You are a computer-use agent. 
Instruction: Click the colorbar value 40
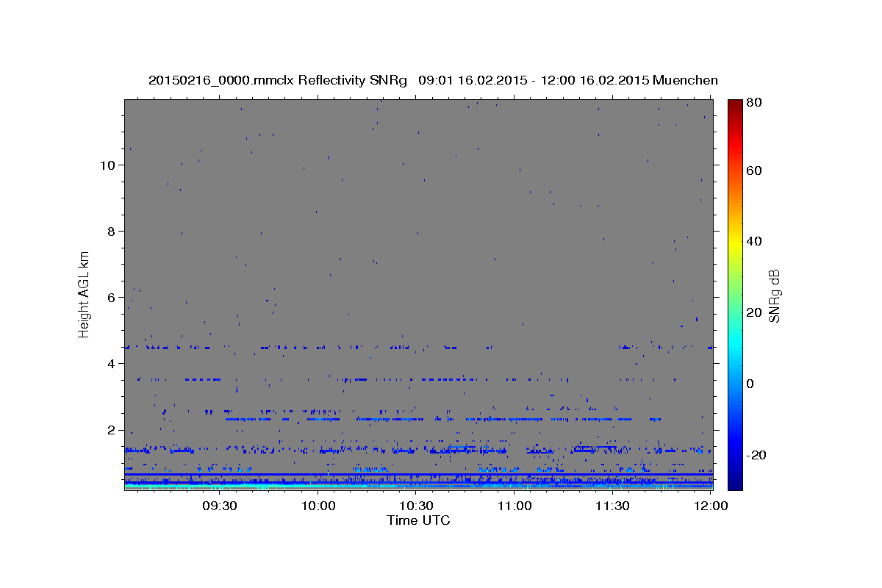tap(753, 241)
